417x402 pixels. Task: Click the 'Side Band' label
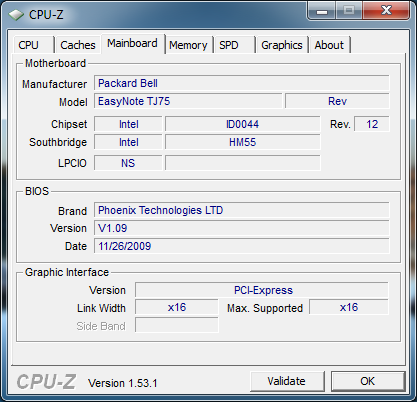101,326
